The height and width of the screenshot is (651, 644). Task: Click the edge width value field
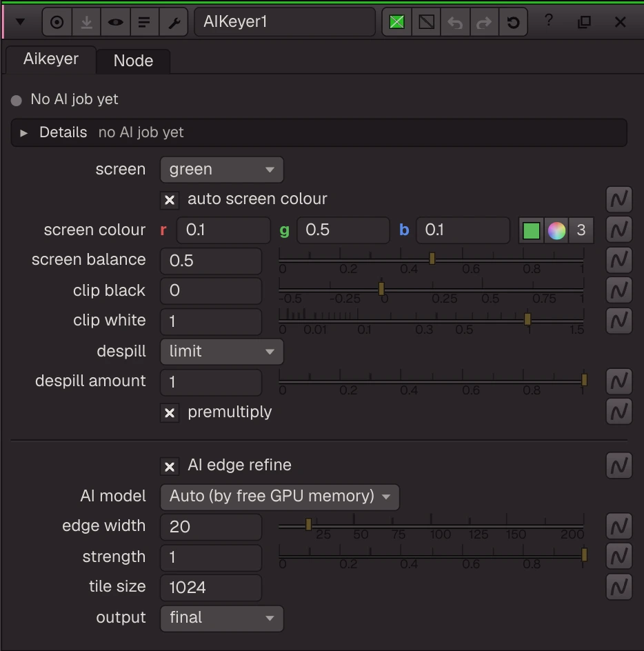[x=211, y=527]
